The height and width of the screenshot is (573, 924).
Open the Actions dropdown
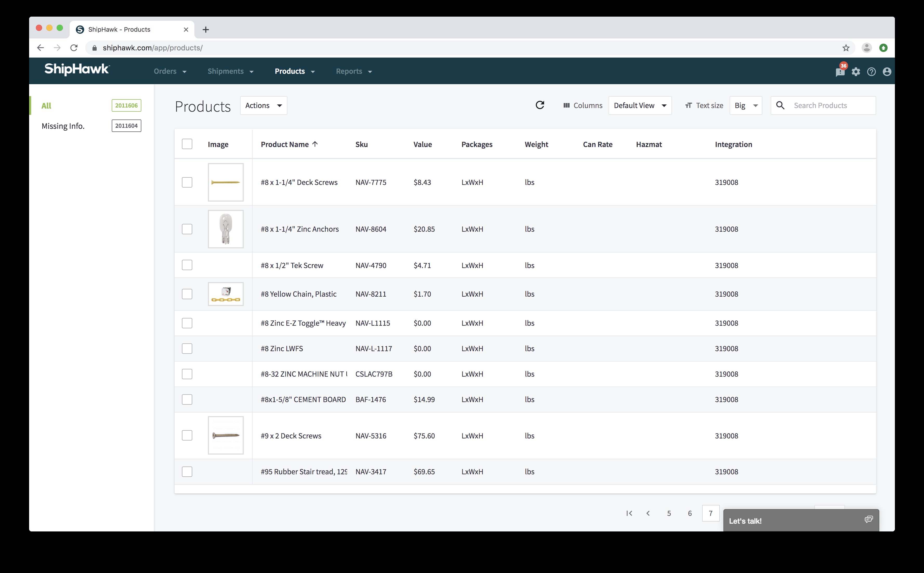(263, 105)
